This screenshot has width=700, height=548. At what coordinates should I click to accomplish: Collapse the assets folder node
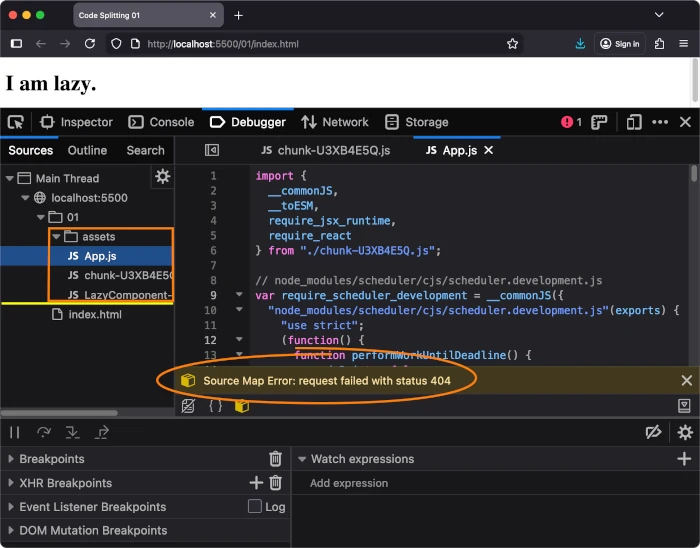tap(56, 237)
